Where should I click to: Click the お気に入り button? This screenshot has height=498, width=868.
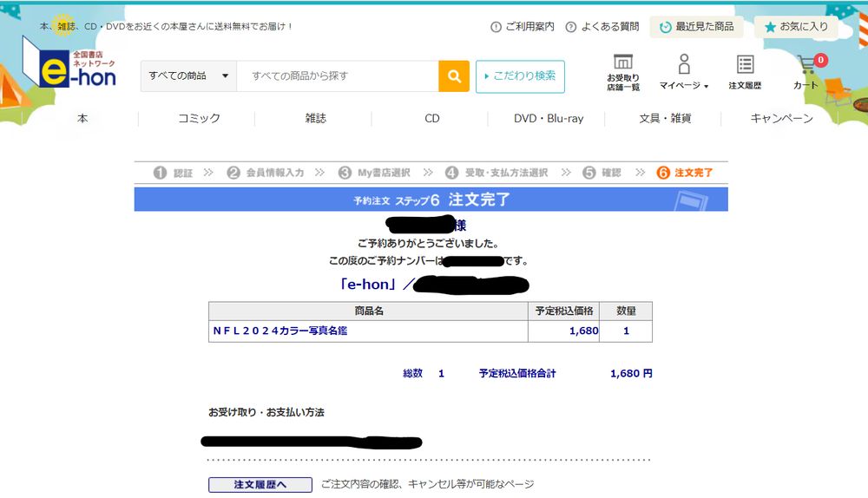pyautogui.click(x=796, y=27)
